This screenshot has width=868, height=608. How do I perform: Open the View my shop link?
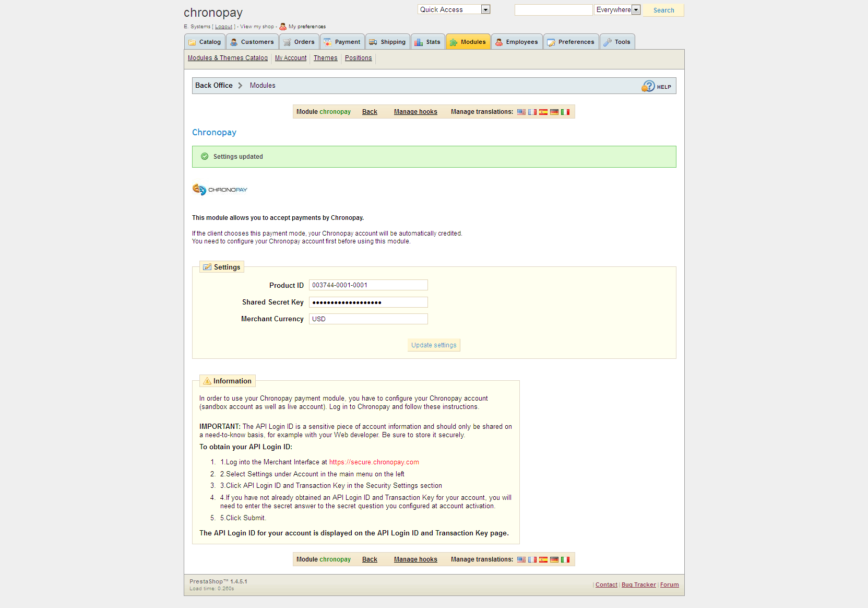(x=257, y=27)
